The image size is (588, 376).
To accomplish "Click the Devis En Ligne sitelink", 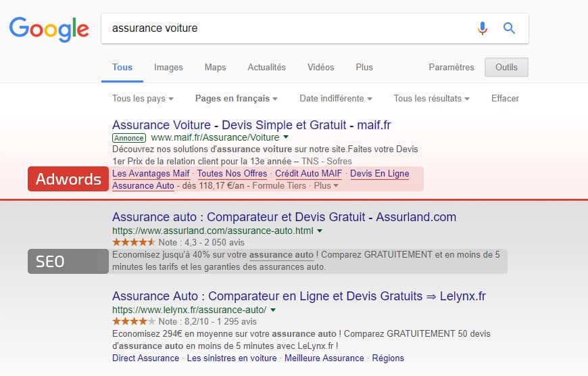I will point(379,174).
